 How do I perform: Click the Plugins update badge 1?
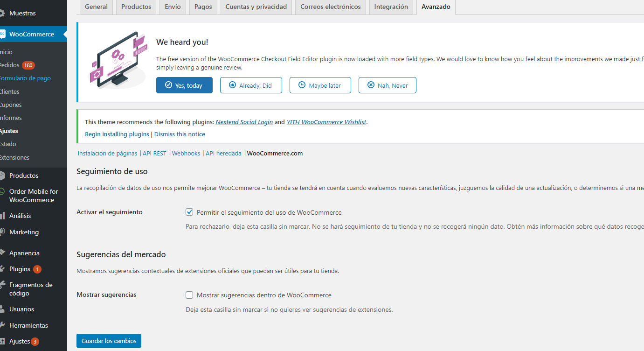pyautogui.click(x=37, y=269)
